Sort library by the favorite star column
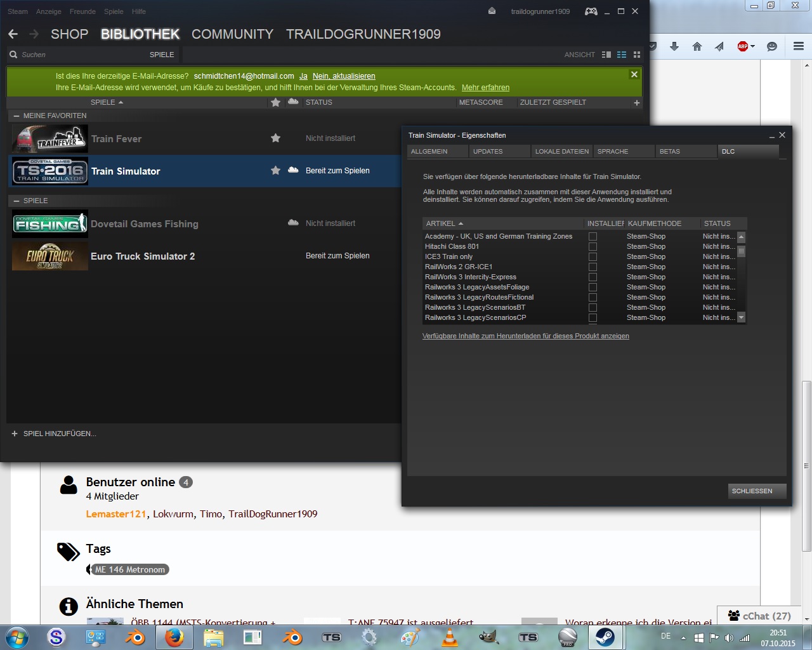The height and width of the screenshot is (650, 812). coord(275,102)
